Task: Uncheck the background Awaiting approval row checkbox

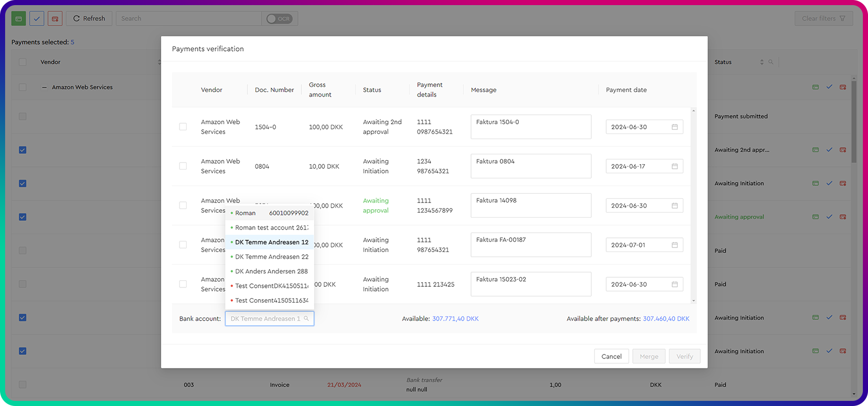Action: tap(23, 217)
